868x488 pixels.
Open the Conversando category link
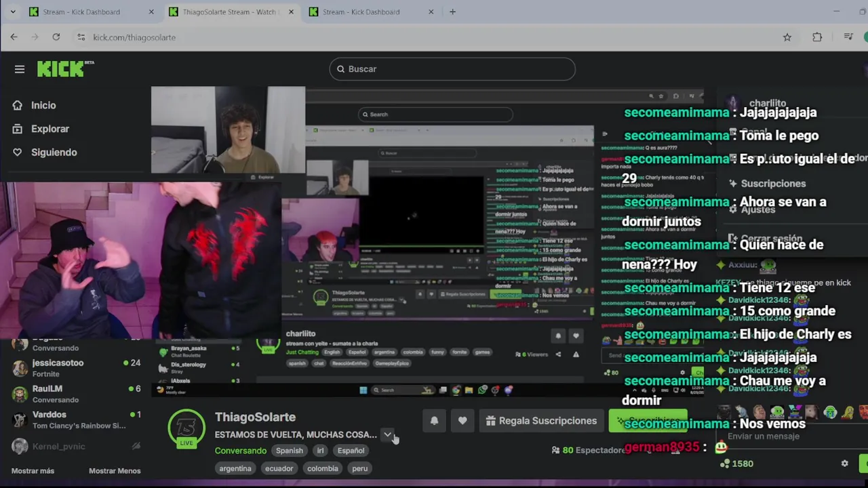click(241, 451)
